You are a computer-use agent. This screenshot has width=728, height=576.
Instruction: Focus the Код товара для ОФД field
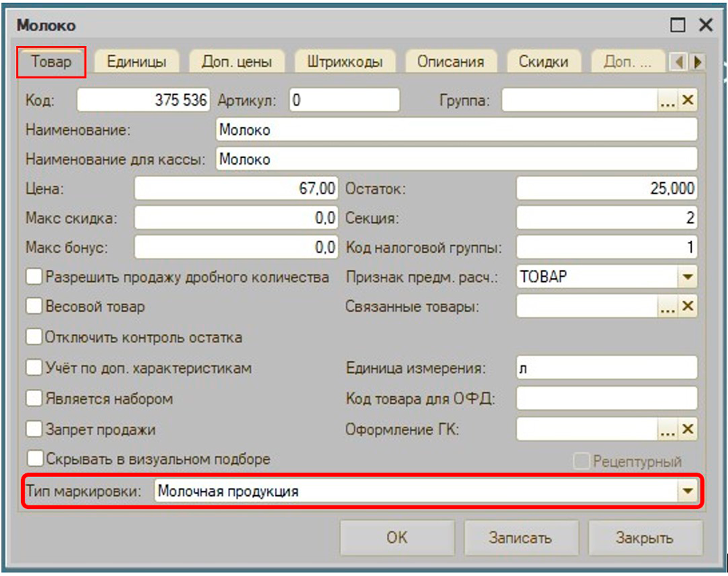click(x=606, y=399)
